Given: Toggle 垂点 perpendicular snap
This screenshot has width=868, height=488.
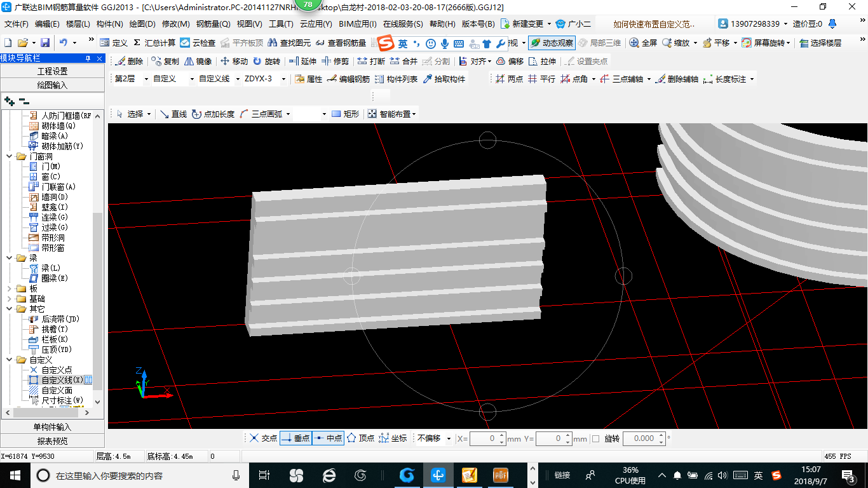Looking at the screenshot, I should click(x=295, y=438).
